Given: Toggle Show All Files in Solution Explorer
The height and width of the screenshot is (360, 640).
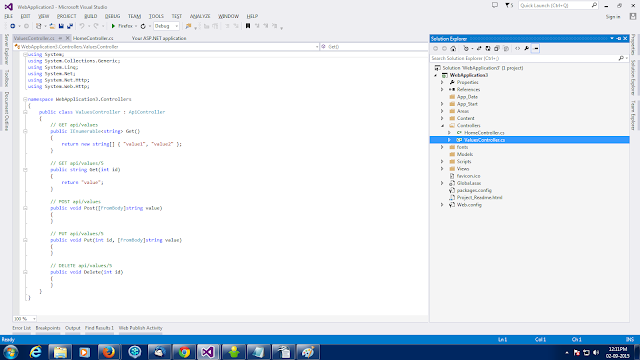Looking at the screenshot, I should pos(506,49).
